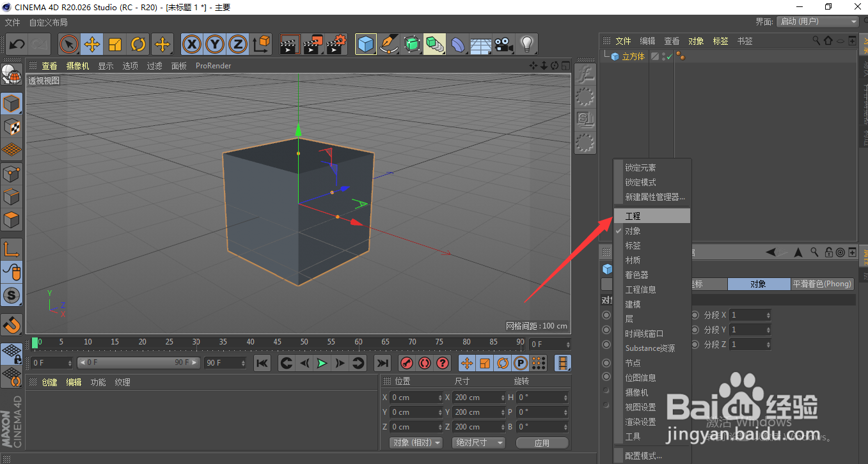Click the Y size field showing 200 cm
The image size is (868, 464).
click(479, 412)
